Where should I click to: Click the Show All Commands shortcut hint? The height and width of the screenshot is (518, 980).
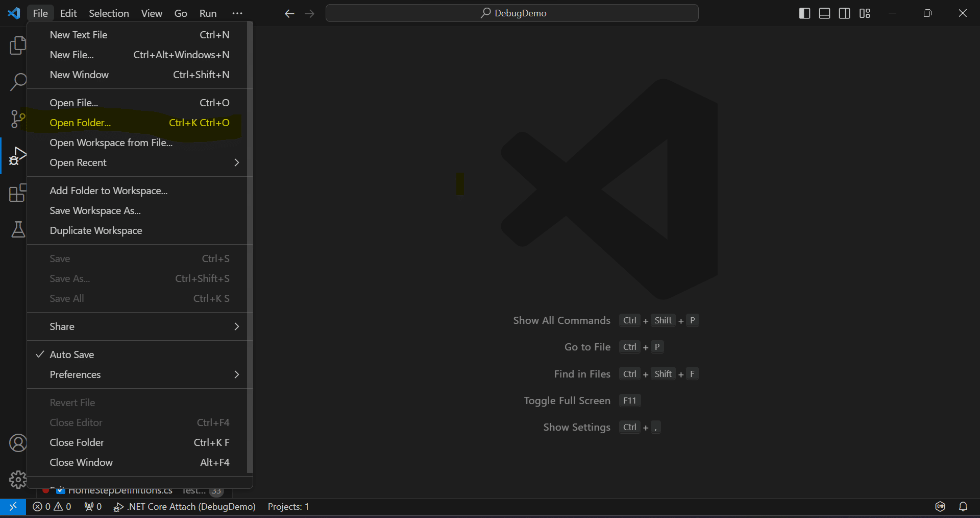pos(606,320)
